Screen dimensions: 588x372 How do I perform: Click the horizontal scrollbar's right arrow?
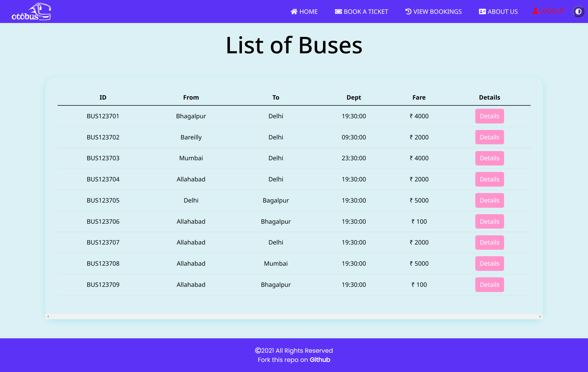(x=540, y=317)
